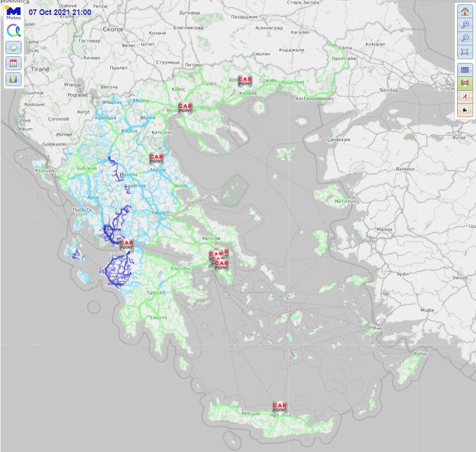Open the Car Point marker on Crete
The width and height of the screenshot is (476, 452).
tap(280, 407)
